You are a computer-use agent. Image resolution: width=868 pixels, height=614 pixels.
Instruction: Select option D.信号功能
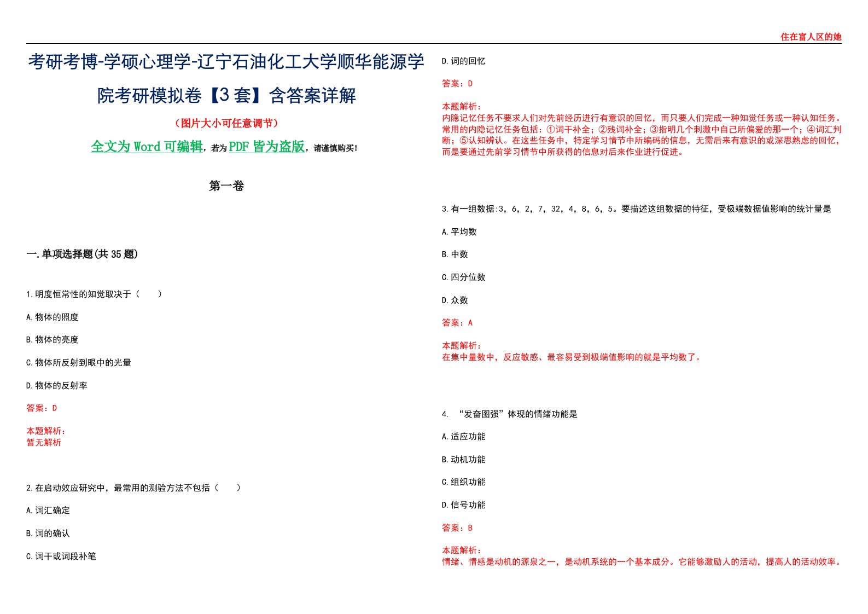tap(464, 505)
